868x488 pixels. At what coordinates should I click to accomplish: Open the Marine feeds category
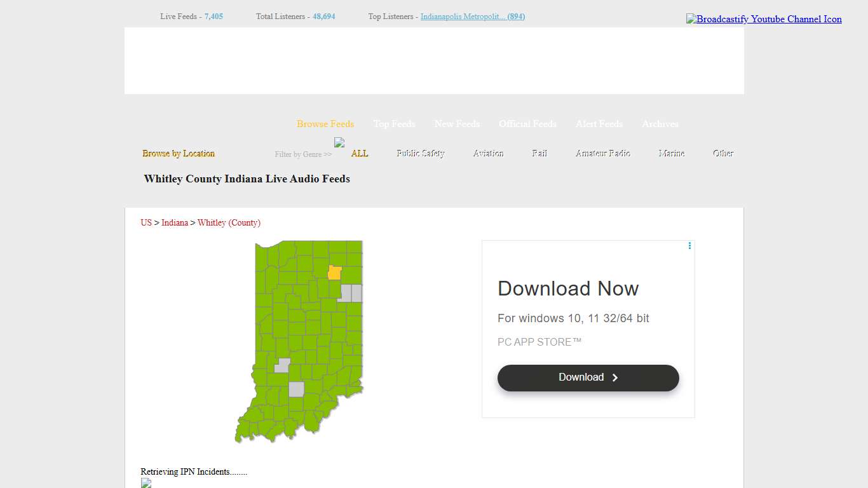pos(672,152)
